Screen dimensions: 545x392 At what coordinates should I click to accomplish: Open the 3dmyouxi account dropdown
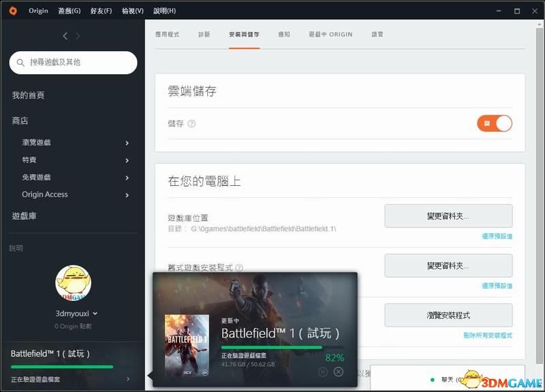[95, 314]
